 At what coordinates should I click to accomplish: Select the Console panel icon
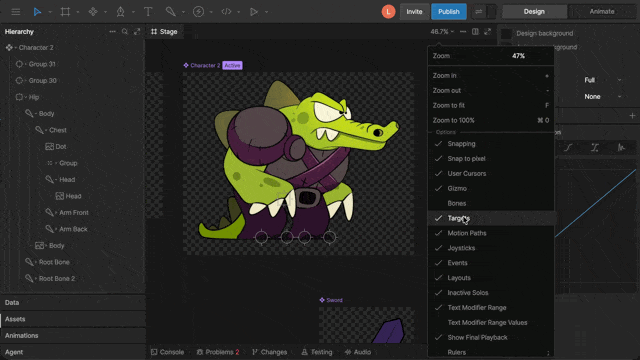[x=154, y=352]
